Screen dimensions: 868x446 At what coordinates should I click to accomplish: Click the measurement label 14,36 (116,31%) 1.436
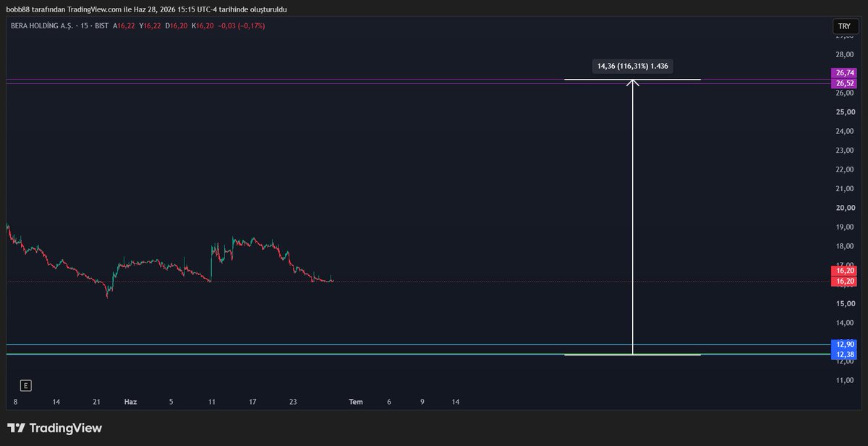click(633, 66)
